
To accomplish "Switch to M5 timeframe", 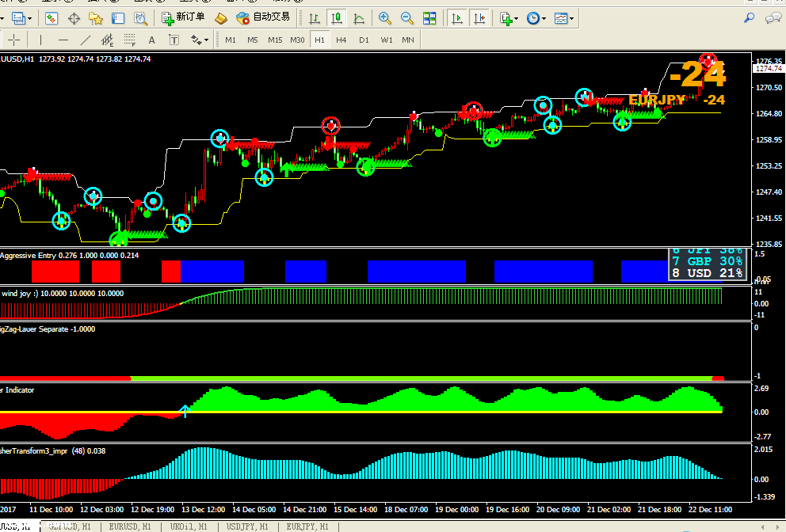I will tap(253, 40).
